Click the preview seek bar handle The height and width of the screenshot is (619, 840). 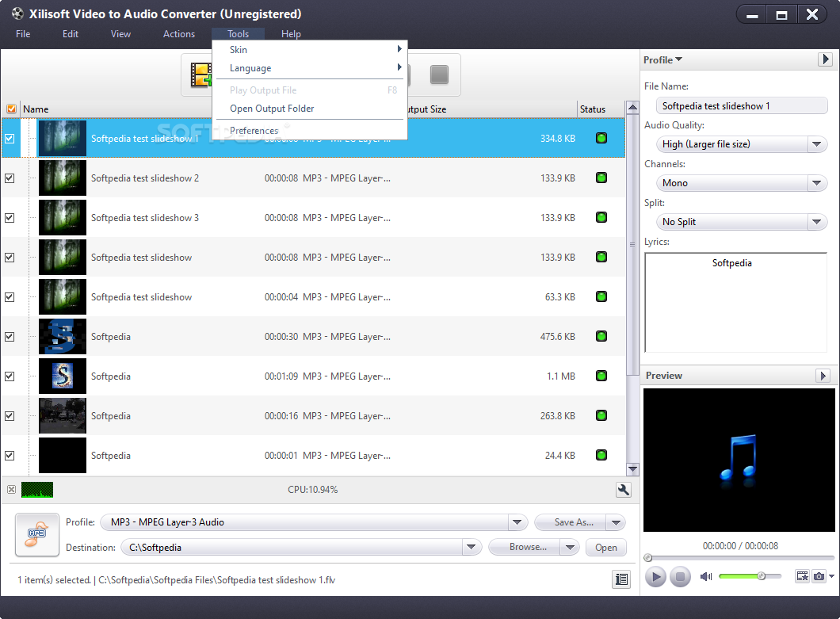coord(647,557)
